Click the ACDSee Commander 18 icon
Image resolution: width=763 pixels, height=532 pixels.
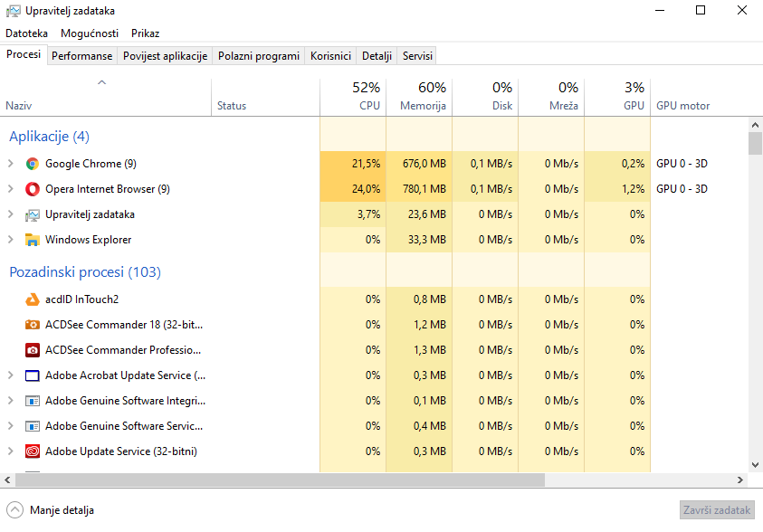coord(32,325)
